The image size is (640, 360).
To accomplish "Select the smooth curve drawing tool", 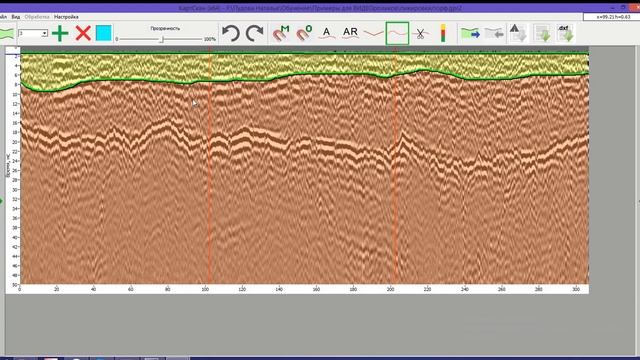I will click(x=397, y=33).
